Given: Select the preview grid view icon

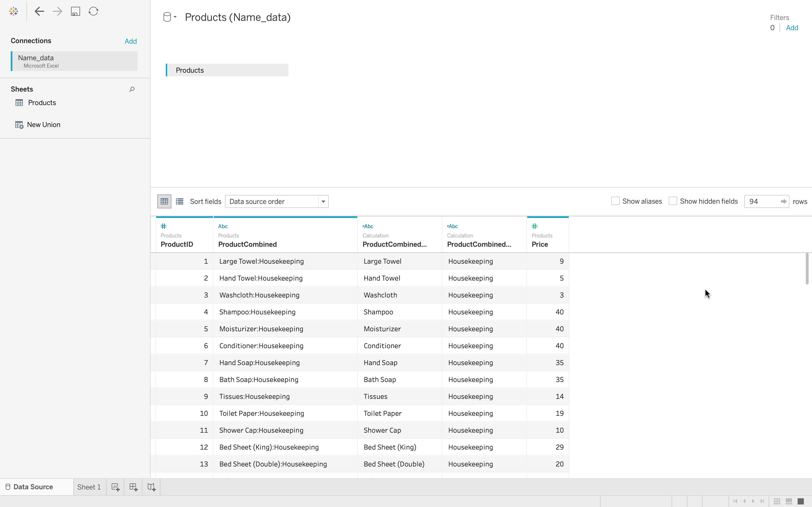Looking at the screenshot, I should click(164, 201).
